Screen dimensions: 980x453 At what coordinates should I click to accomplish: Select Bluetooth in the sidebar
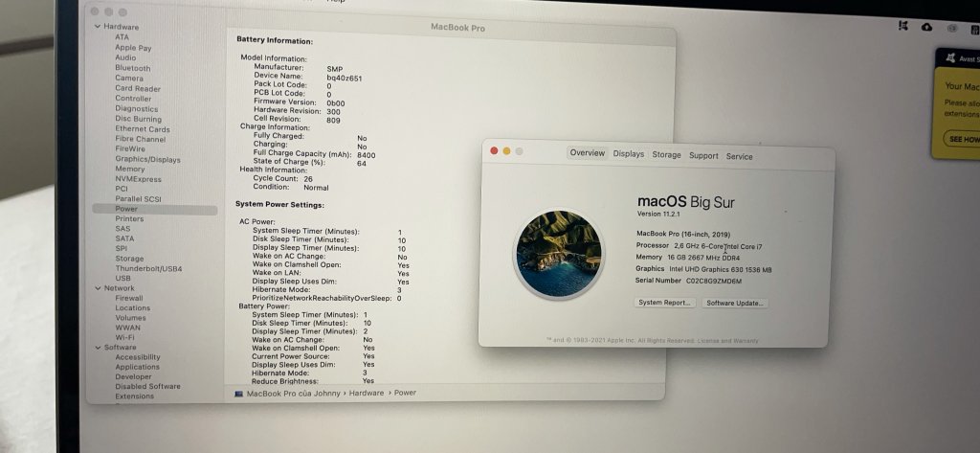[x=132, y=68]
